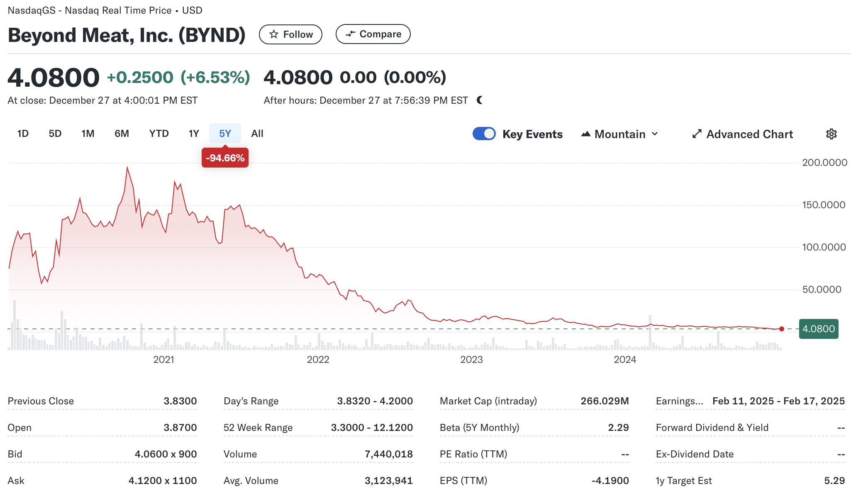The width and height of the screenshot is (868, 501).
Task: Click the Beyond Meat, Inc. (BYND) heading
Action: (x=127, y=35)
